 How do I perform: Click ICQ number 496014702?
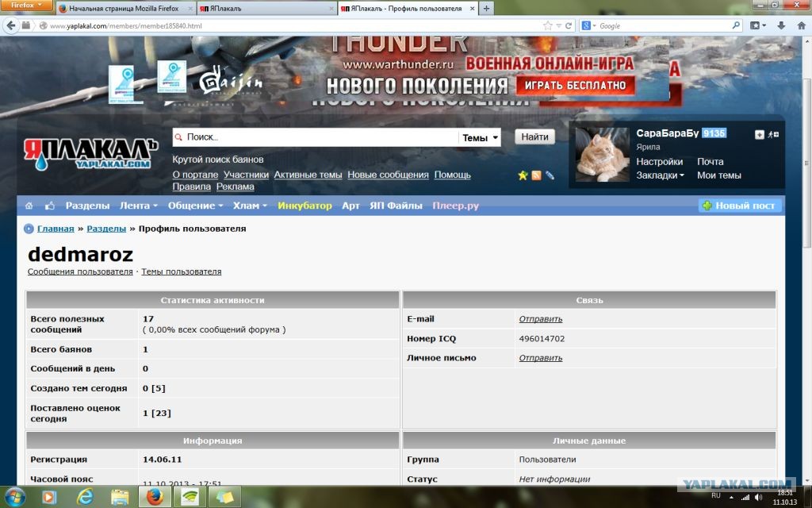point(542,339)
